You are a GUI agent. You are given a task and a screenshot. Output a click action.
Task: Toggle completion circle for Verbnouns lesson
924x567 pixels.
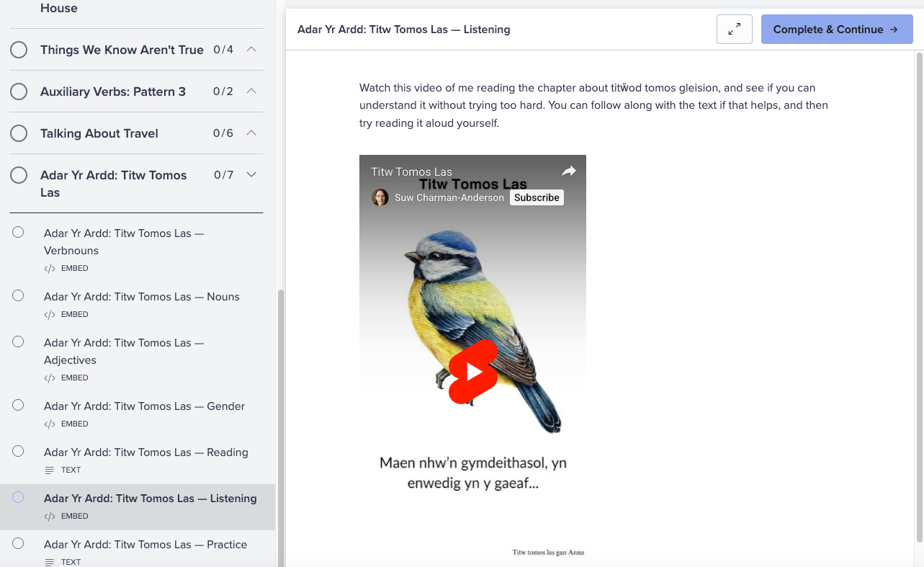18,232
